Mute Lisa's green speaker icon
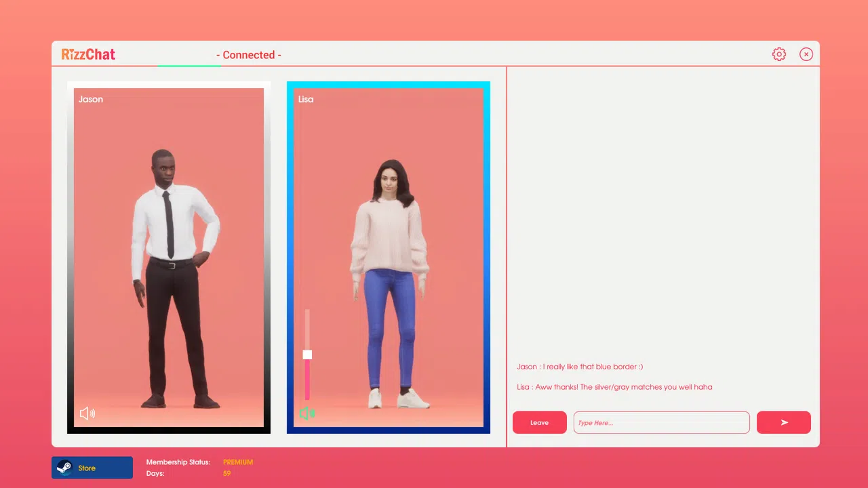868x488 pixels. pyautogui.click(x=307, y=413)
